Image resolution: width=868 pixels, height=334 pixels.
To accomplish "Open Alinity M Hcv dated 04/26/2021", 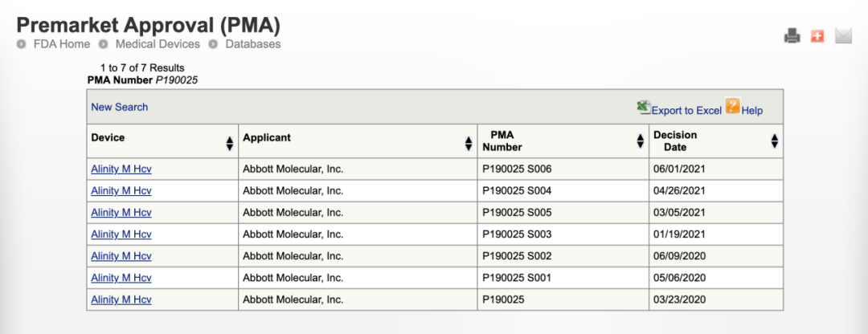I will click(121, 191).
